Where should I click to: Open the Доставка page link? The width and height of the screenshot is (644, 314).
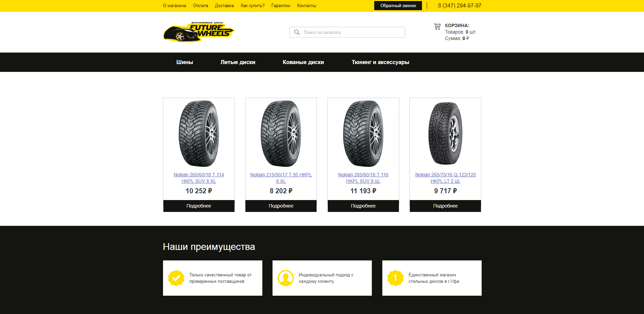click(x=224, y=6)
